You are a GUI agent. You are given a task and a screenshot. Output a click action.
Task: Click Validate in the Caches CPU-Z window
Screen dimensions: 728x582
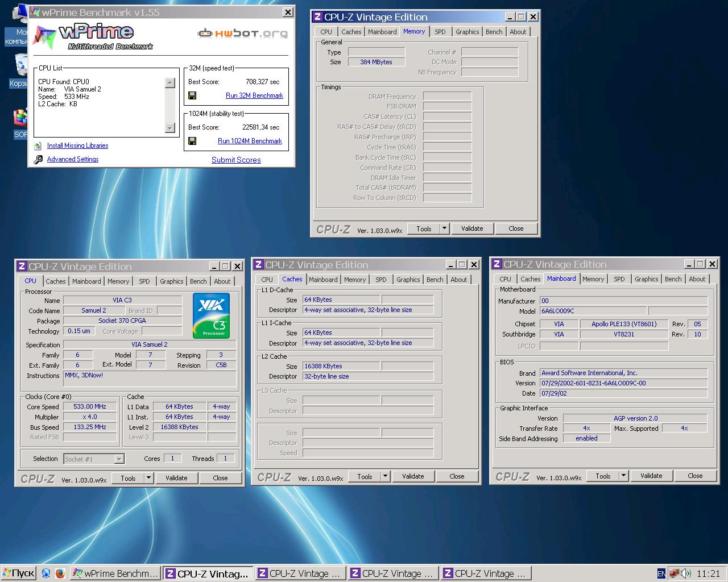point(413,476)
